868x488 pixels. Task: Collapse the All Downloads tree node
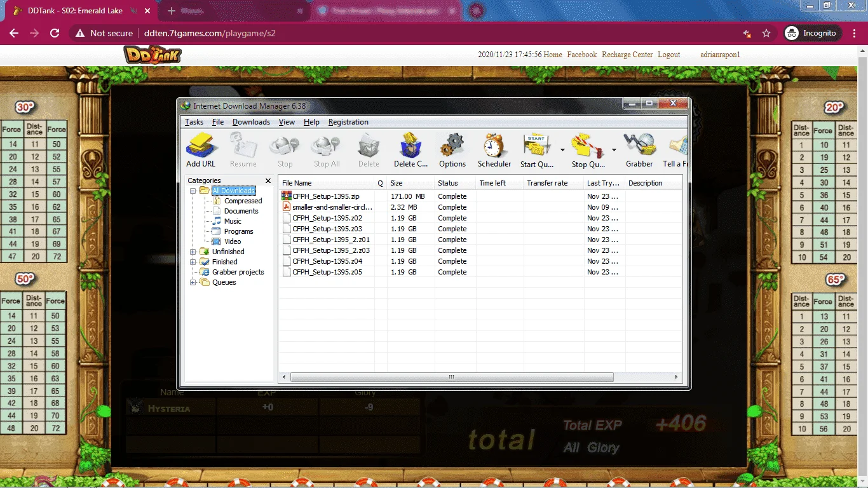[x=193, y=191]
